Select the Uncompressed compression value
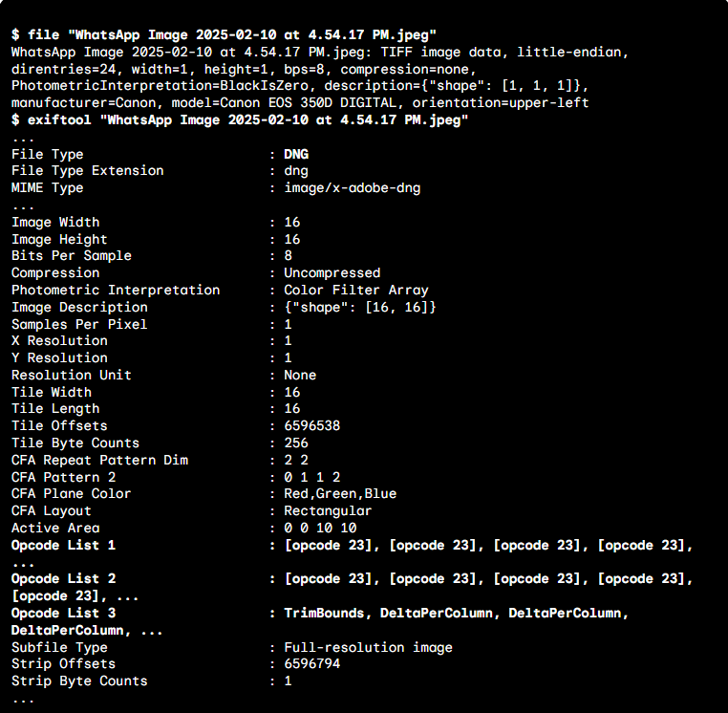 point(332,272)
